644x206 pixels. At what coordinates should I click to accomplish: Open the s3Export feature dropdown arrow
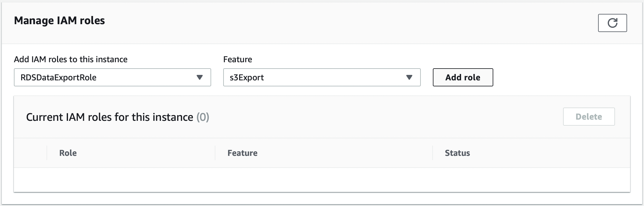[x=409, y=77]
